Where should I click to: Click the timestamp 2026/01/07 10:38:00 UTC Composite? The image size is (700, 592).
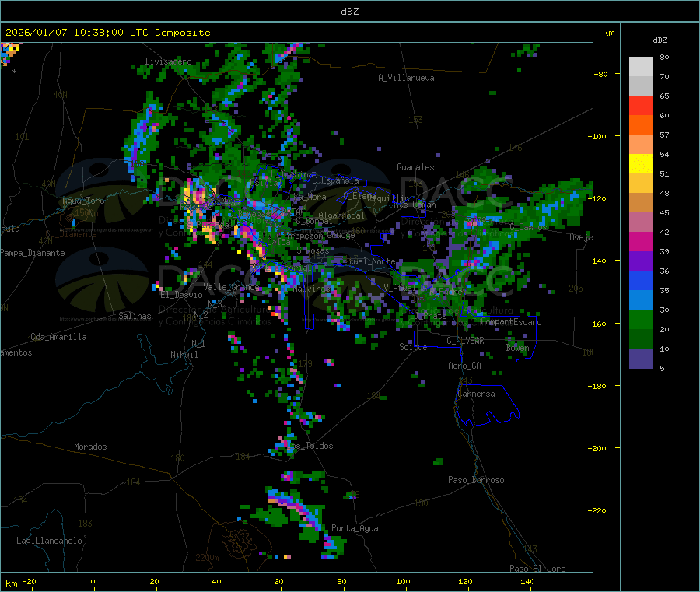point(108,33)
